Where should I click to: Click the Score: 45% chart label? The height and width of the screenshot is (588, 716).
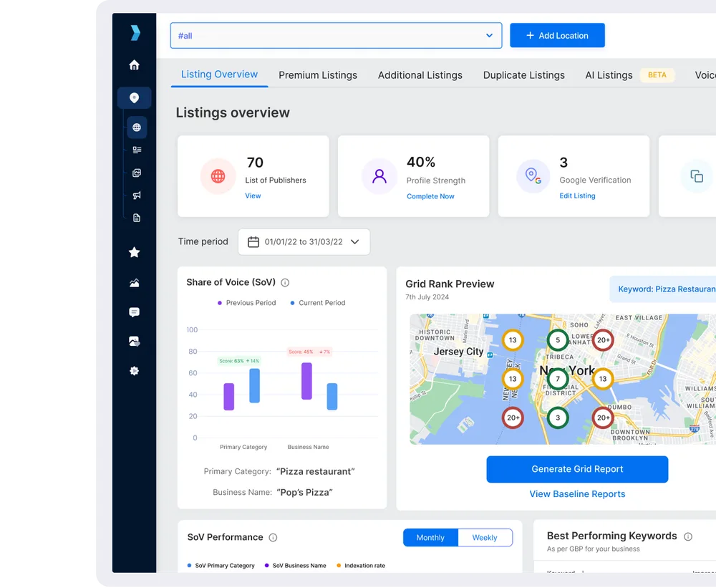coord(309,352)
